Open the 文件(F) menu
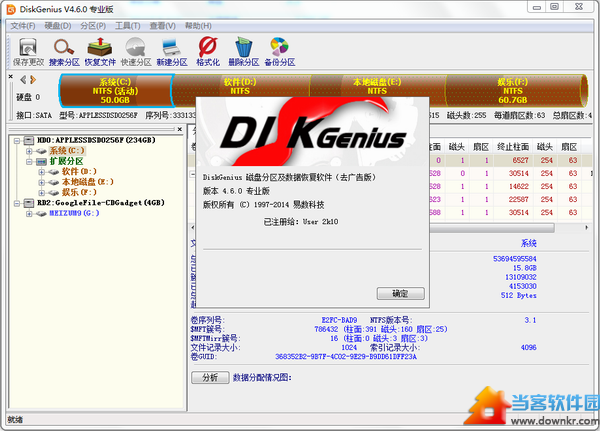Image resolution: width=600 pixels, height=431 pixels. [23, 26]
